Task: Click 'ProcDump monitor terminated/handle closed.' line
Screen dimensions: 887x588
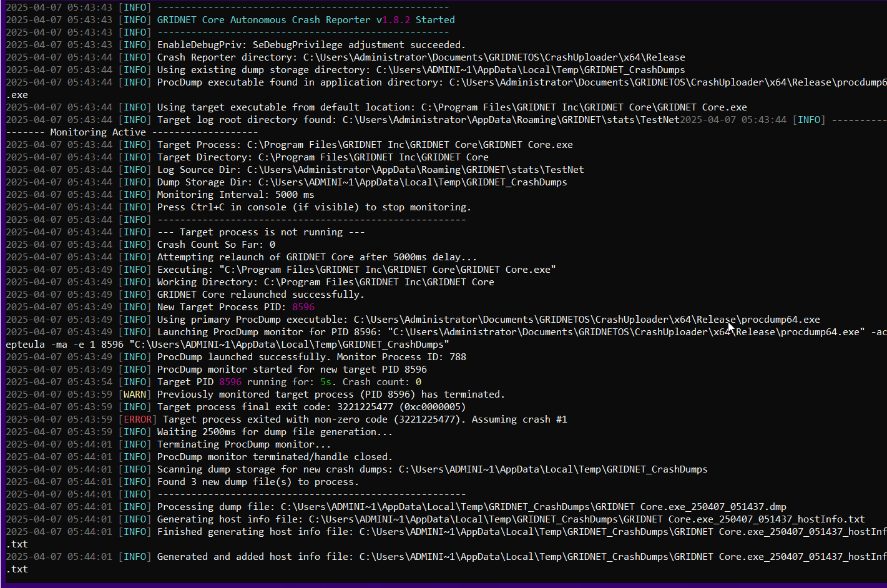Action: click(x=275, y=457)
